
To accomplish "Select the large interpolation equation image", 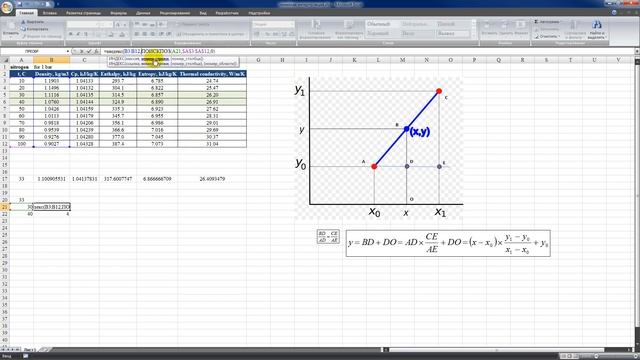I will (448, 243).
